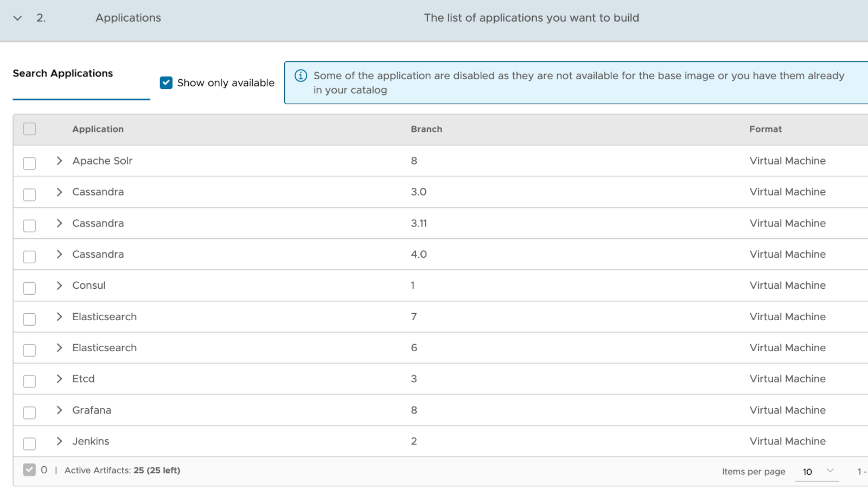Click the Consul application name

click(89, 285)
